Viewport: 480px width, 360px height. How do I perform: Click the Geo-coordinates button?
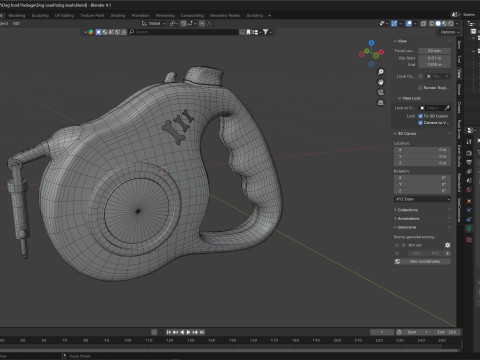422,261
